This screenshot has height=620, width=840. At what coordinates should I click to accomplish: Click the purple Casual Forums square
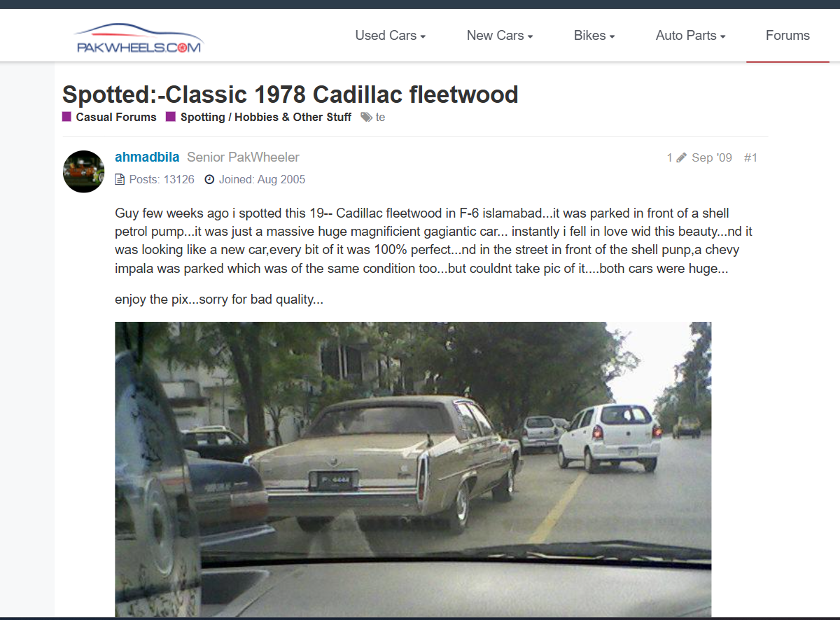coord(67,117)
